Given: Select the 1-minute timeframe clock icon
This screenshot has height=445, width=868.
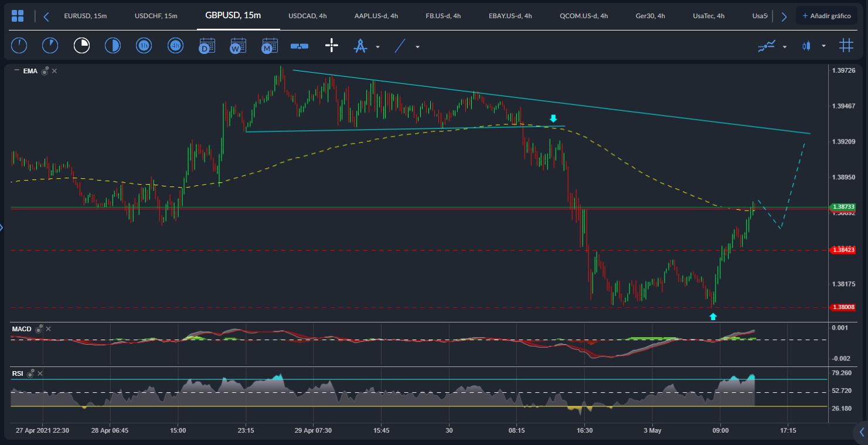Looking at the screenshot, I should pos(19,46).
